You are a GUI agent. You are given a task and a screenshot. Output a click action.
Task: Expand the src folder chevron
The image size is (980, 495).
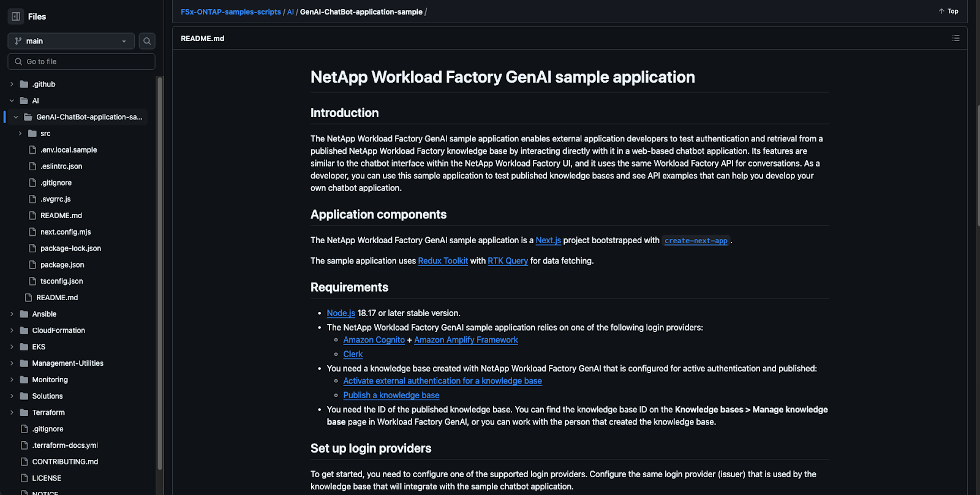(20, 134)
